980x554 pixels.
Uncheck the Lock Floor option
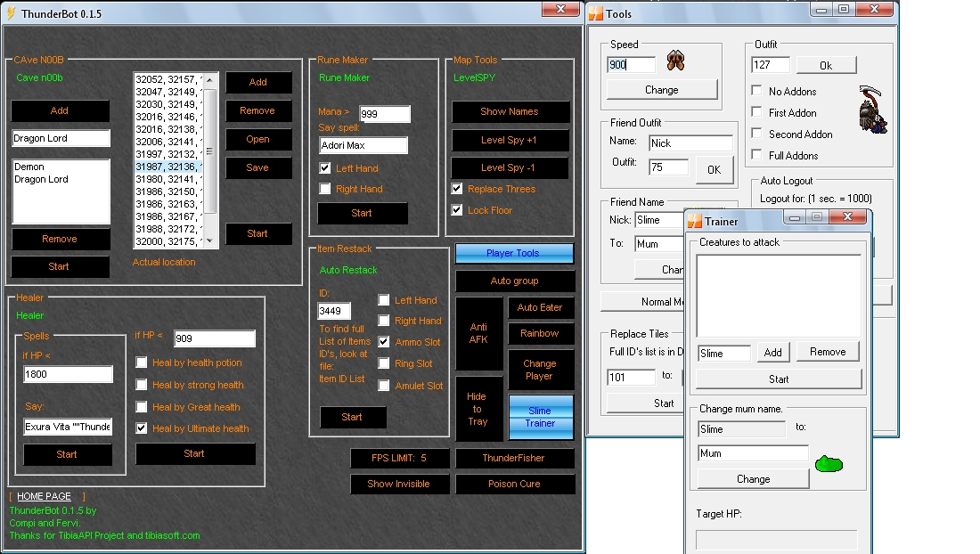457,210
